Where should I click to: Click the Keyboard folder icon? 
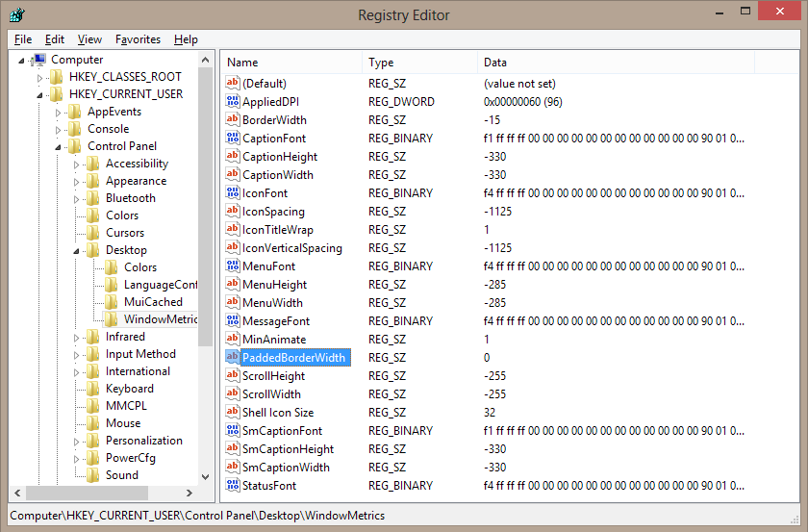(92, 389)
